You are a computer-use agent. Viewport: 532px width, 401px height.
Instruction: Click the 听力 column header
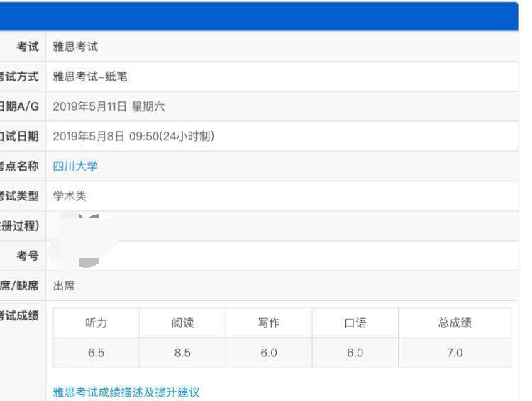pos(96,323)
